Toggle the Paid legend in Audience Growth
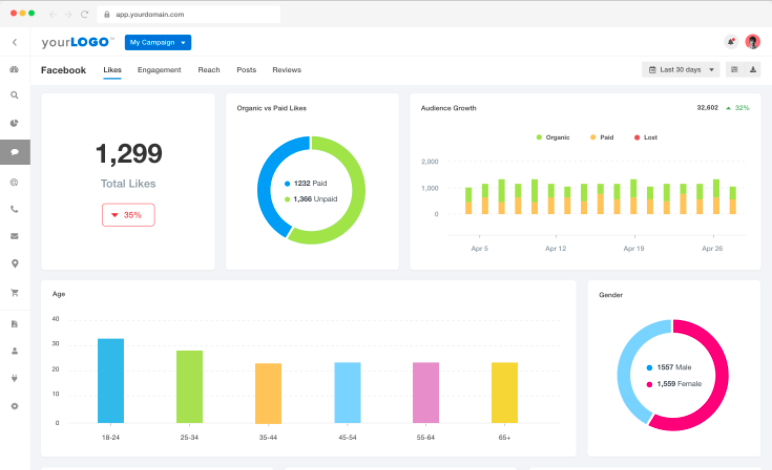The width and height of the screenshot is (772, 470). click(x=602, y=137)
